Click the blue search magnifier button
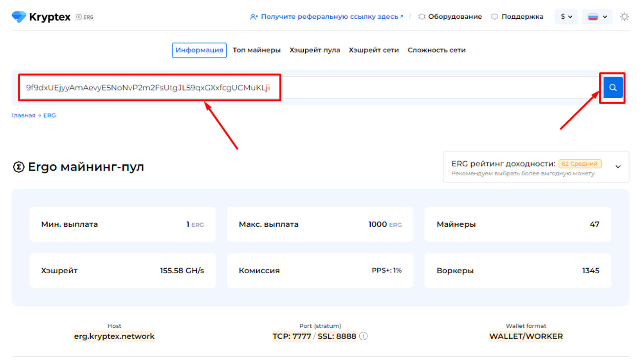The width and height of the screenshot is (644, 362). [x=613, y=87]
